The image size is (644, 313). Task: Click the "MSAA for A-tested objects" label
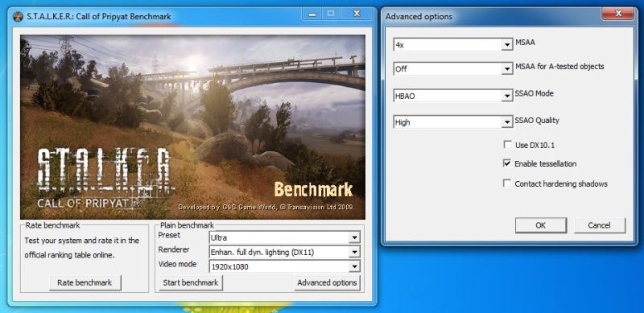point(559,66)
